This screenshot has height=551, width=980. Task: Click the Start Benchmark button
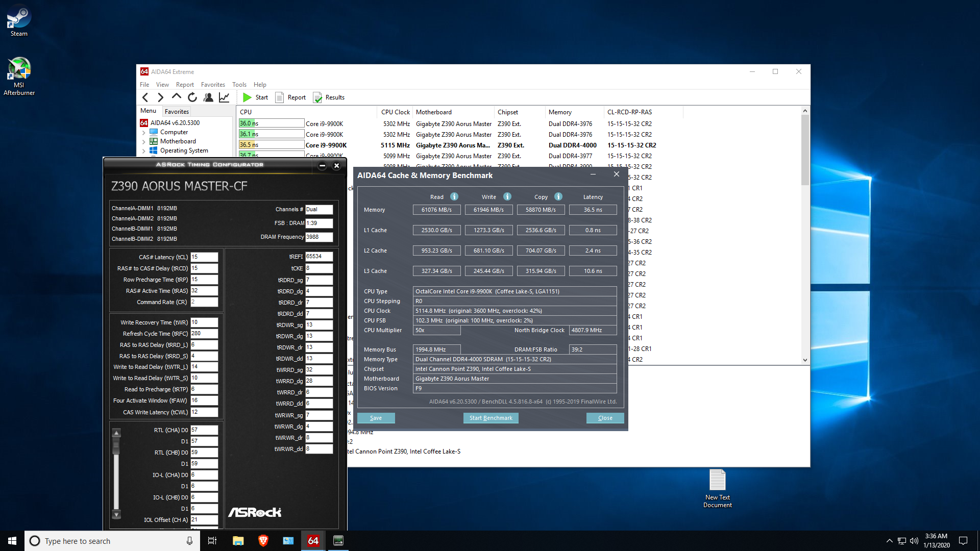click(x=491, y=418)
